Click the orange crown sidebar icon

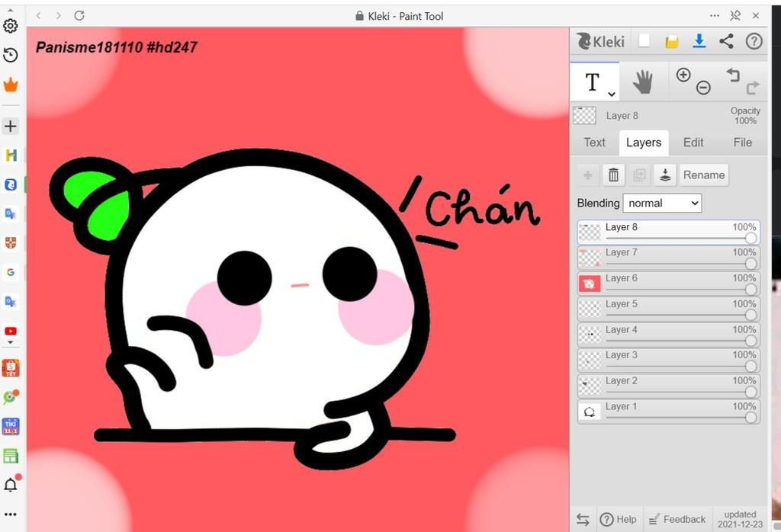(11, 85)
